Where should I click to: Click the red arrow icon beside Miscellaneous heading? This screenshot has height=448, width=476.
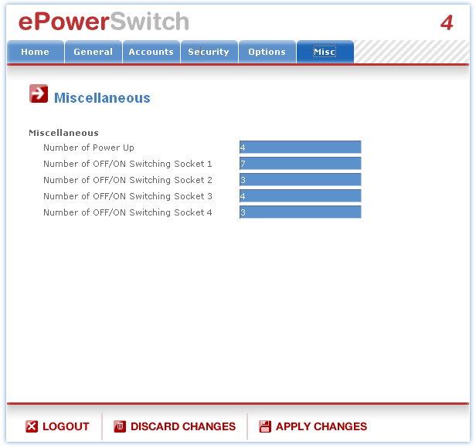(39, 94)
